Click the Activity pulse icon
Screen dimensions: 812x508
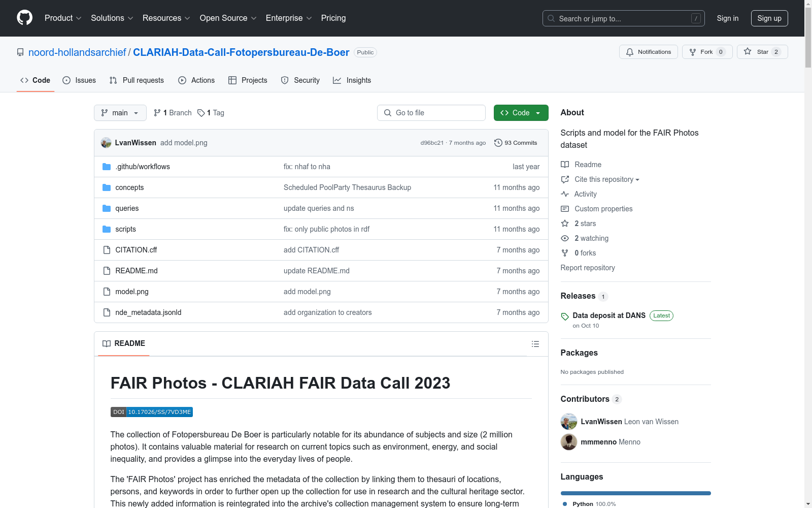pos(565,194)
